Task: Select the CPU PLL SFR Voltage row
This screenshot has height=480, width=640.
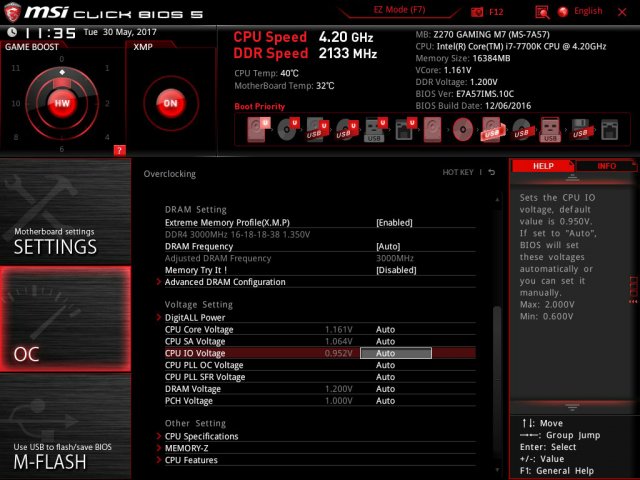Action: [320, 377]
